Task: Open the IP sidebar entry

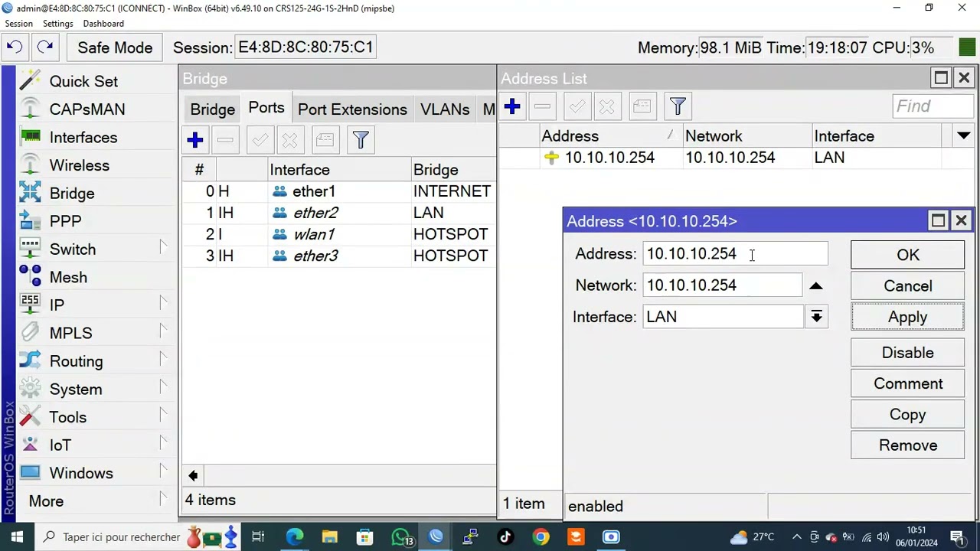Action: 57,305
